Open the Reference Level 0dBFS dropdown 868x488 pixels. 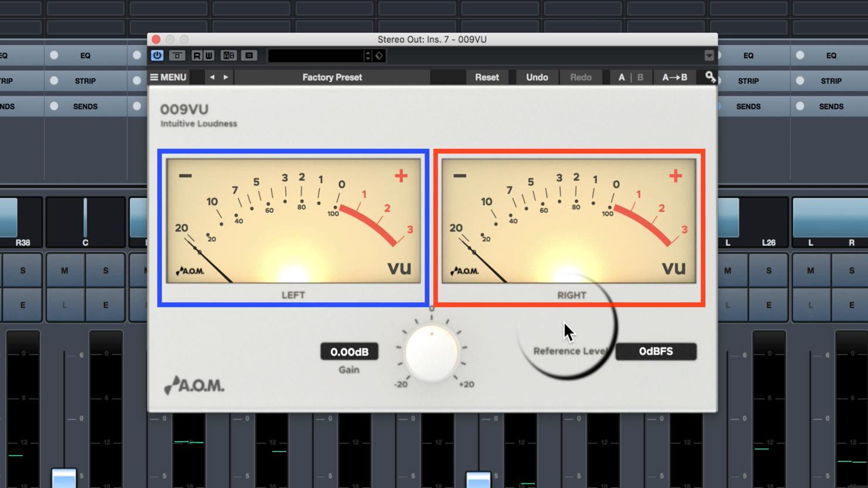click(656, 351)
